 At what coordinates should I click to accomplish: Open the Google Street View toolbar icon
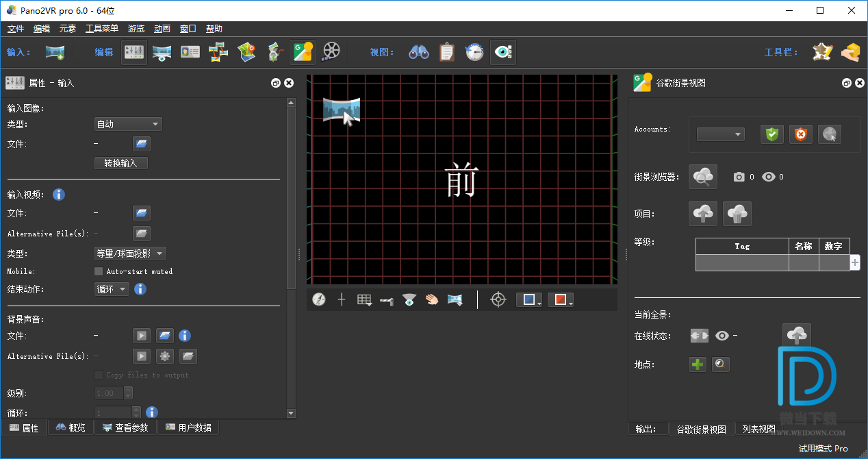[302, 52]
